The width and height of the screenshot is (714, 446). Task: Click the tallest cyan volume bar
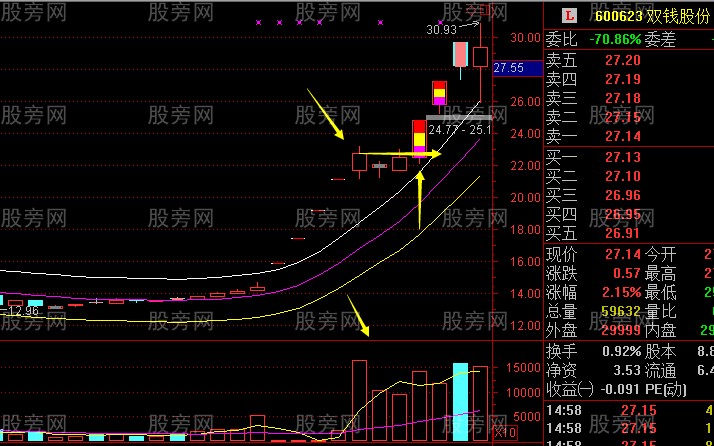point(460,402)
